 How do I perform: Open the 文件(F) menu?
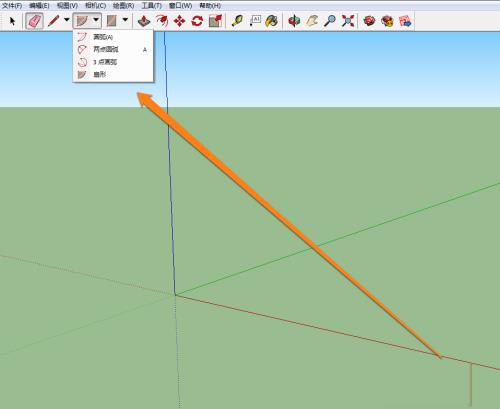tap(12, 6)
